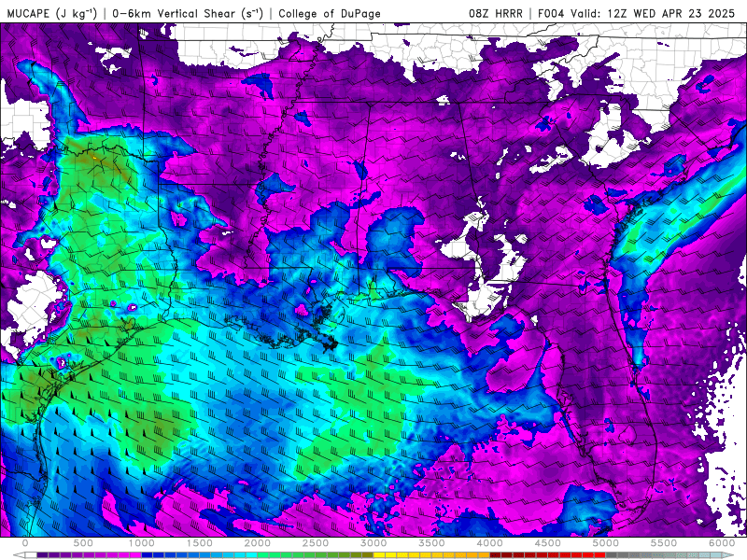Click the 6000 tick label on the color scale
Viewport: 747px width, 560px height.
click(x=722, y=543)
